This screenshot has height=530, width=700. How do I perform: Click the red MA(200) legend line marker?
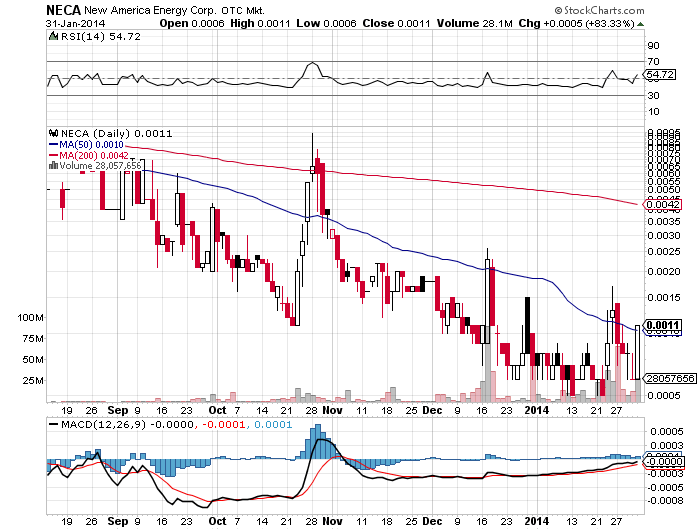(53, 155)
